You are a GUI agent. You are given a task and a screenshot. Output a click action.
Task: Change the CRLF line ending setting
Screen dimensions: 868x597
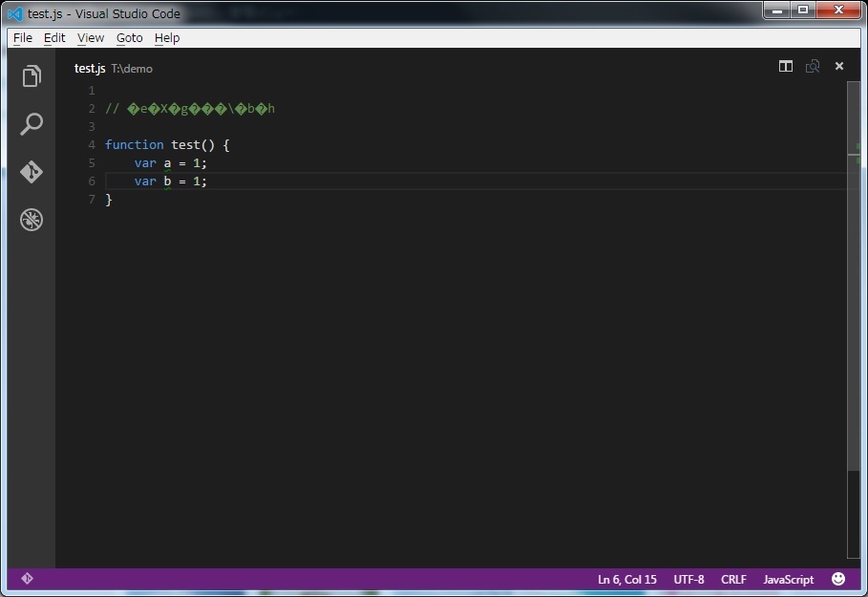coord(733,579)
